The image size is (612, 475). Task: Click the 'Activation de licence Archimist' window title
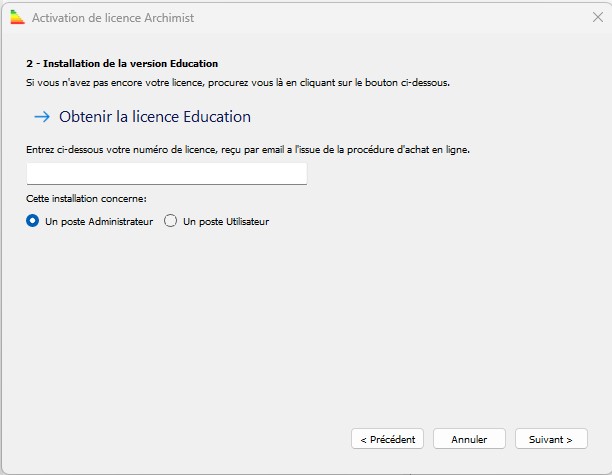pyautogui.click(x=112, y=18)
